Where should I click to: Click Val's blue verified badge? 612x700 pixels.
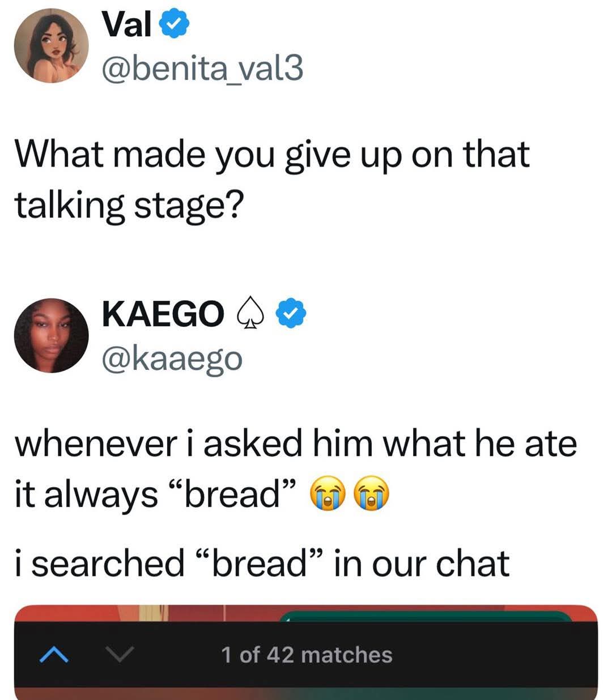tap(176, 26)
